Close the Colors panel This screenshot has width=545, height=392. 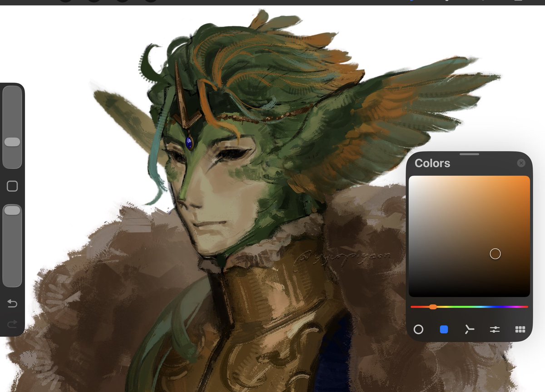521,163
